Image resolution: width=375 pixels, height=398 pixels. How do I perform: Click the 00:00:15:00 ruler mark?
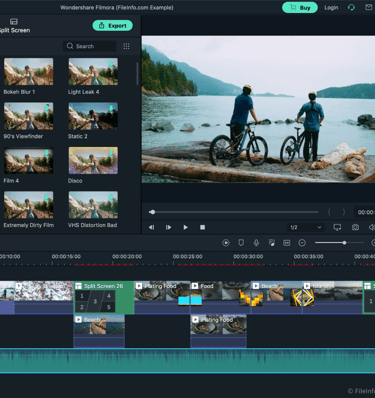66,256
